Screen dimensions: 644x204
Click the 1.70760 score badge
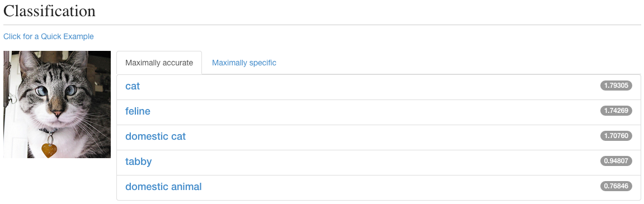coord(616,135)
